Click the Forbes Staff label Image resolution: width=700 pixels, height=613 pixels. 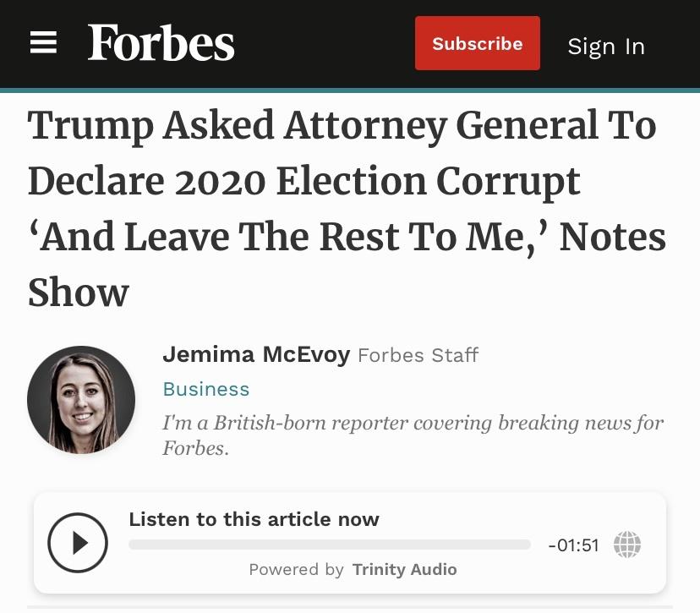tap(418, 355)
